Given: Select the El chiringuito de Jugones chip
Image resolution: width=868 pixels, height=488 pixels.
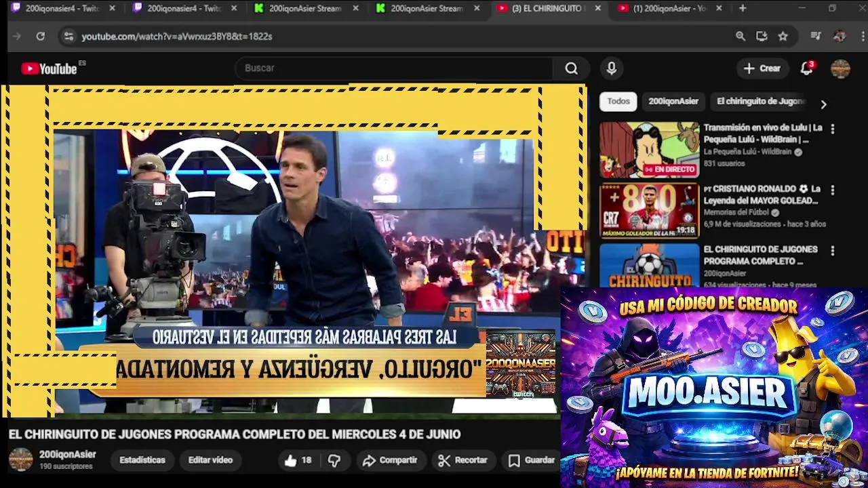Looking at the screenshot, I should click(x=760, y=101).
